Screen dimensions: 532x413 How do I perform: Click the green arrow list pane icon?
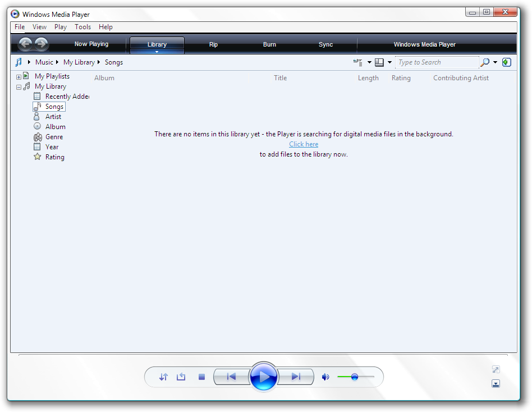click(507, 62)
